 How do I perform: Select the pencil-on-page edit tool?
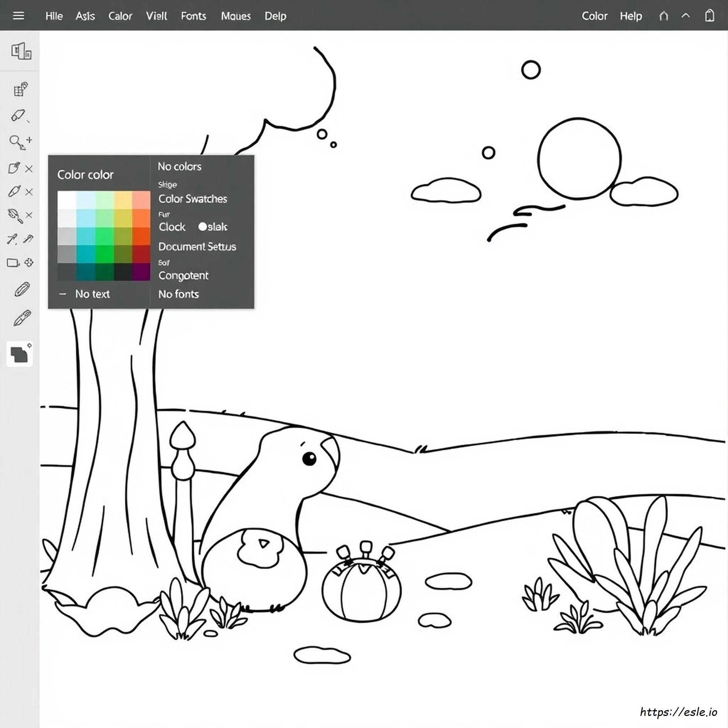14,168
